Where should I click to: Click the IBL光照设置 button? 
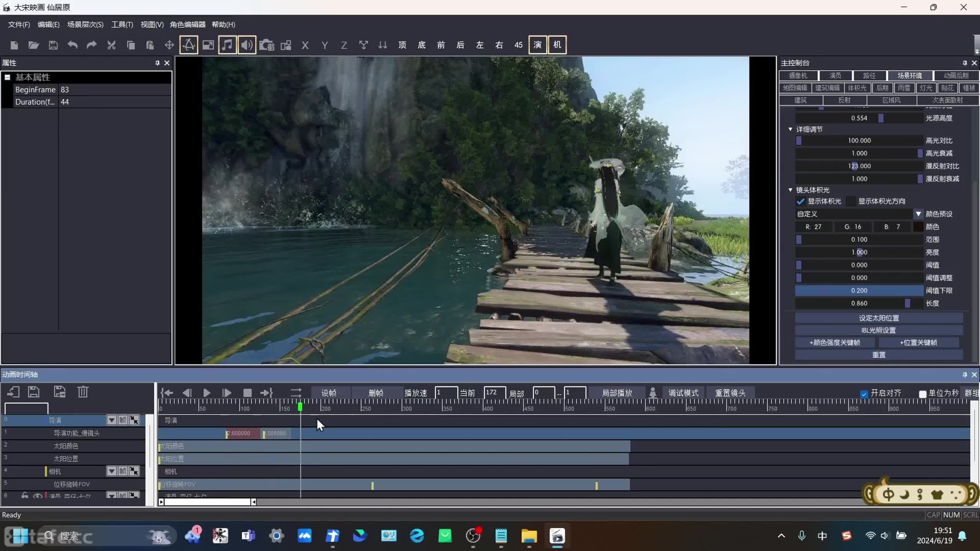[x=879, y=330]
